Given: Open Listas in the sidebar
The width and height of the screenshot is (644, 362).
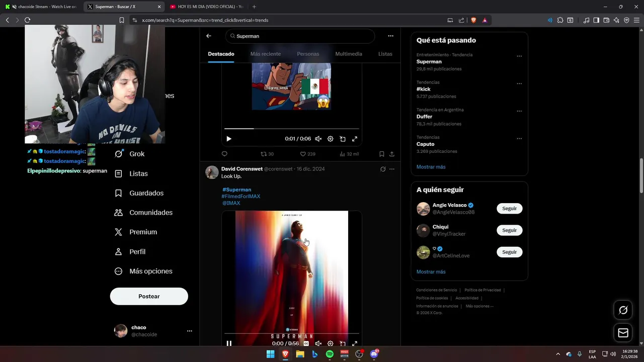Looking at the screenshot, I should (x=131, y=173).
